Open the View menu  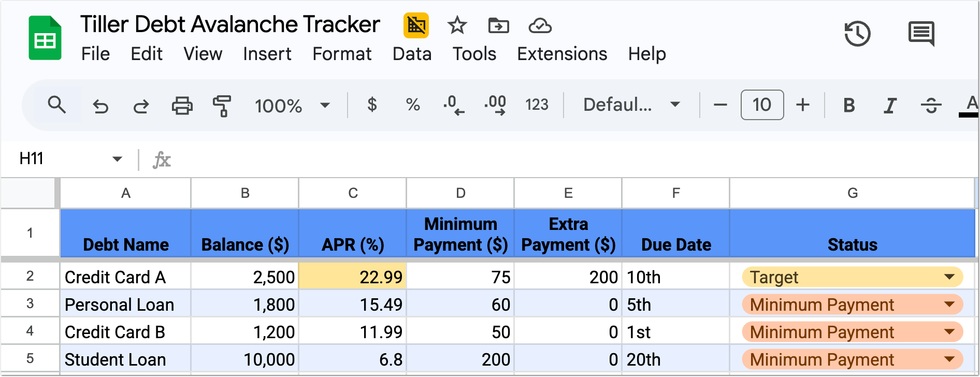(x=203, y=54)
